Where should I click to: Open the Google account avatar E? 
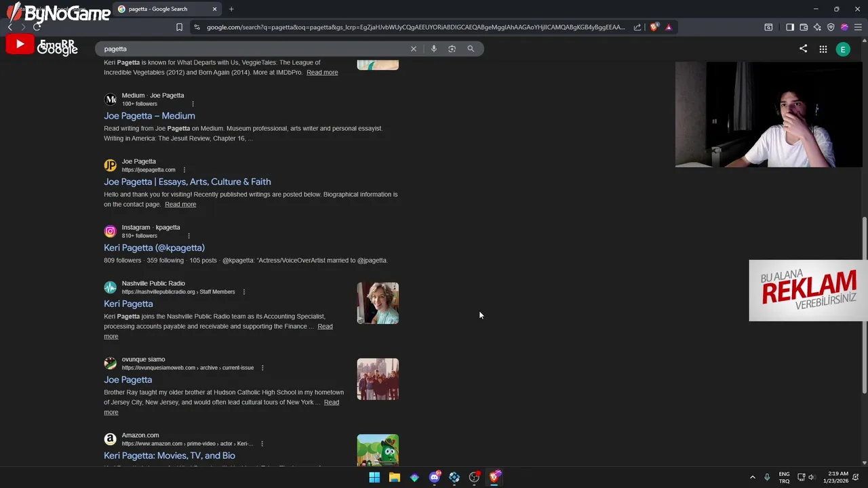(x=843, y=49)
